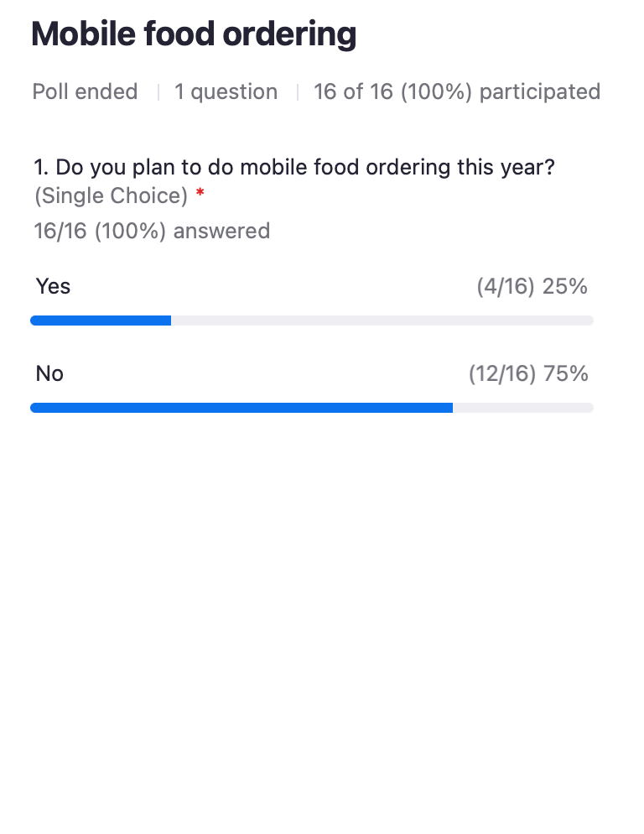The image size is (644, 834).
Task: Click the (4/16) 25% result count
Action: [x=532, y=286]
